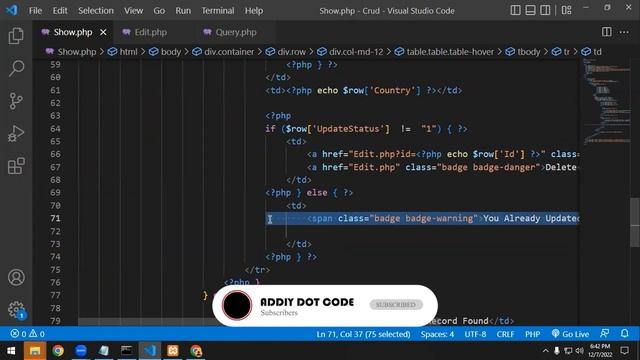Toggle primary side bar layout icon
This screenshot has width=640, height=360.
[x=516, y=10]
